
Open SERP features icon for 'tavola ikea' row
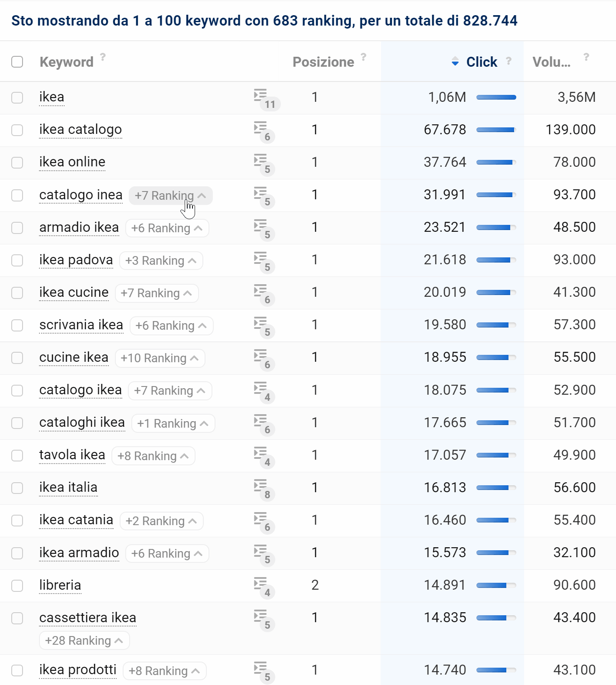point(264,457)
